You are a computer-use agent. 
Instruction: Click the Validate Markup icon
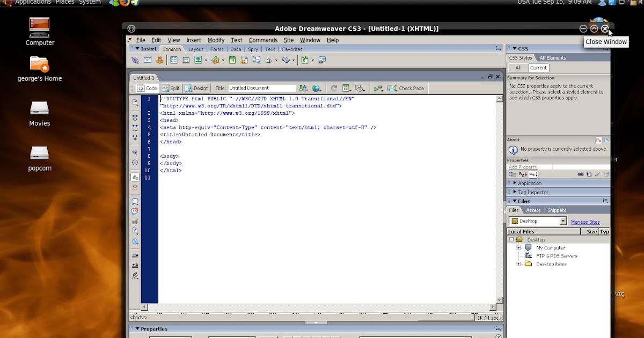click(x=379, y=88)
